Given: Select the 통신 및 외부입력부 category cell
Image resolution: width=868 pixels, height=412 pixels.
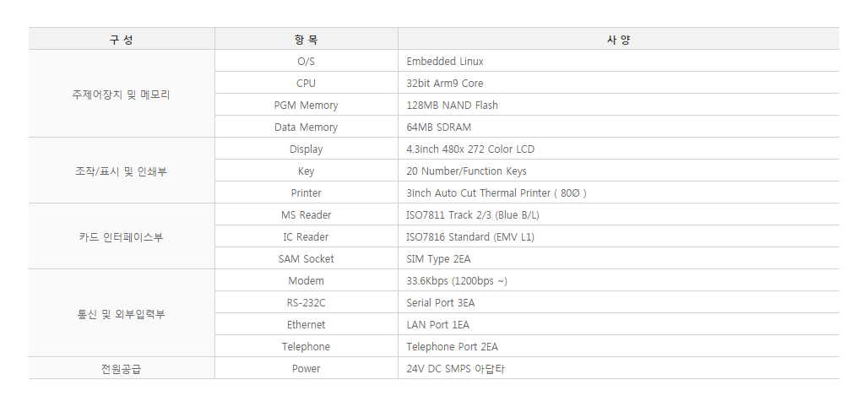Looking at the screenshot, I should tap(121, 314).
